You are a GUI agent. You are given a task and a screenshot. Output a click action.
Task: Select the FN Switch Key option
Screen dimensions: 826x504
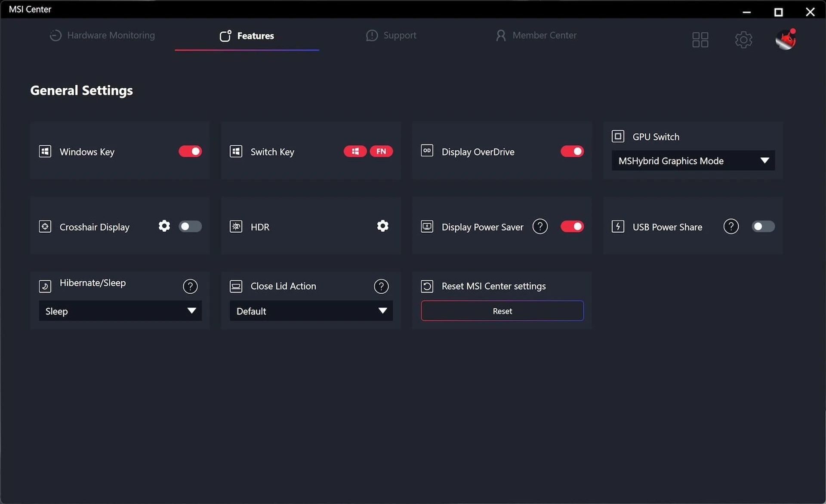tap(381, 151)
